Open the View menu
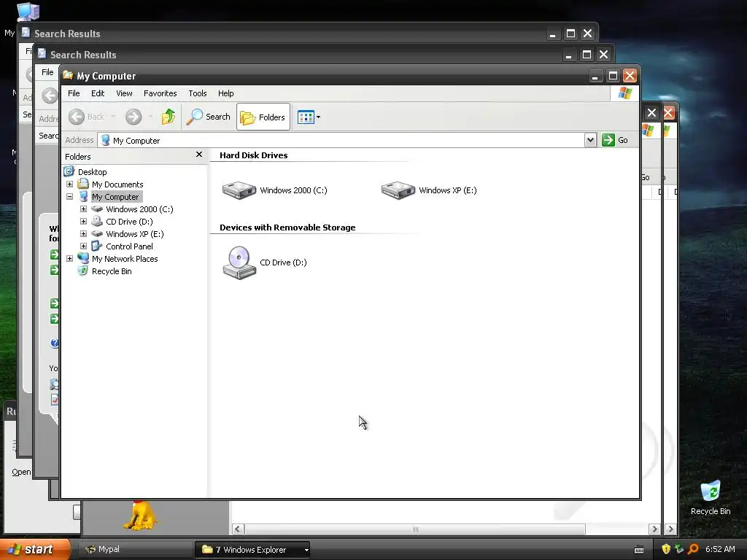Image resolution: width=747 pixels, height=560 pixels. (x=124, y=93)
